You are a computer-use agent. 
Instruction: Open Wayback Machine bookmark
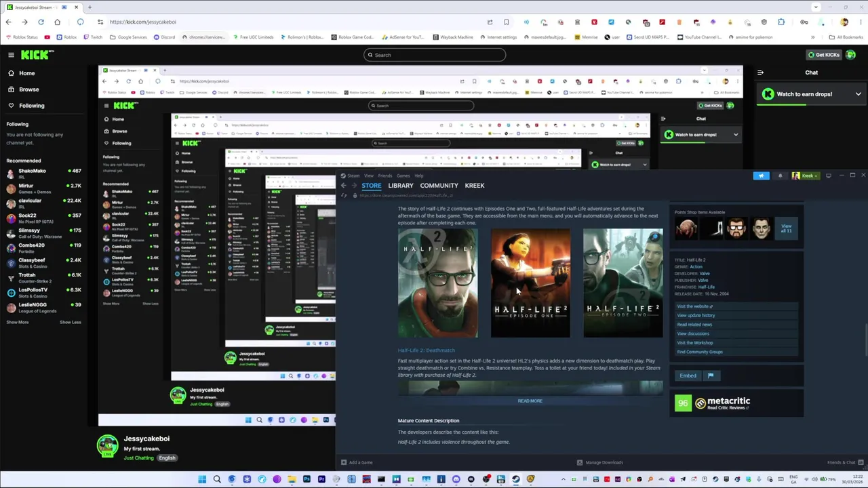click(x=453, y=37)
